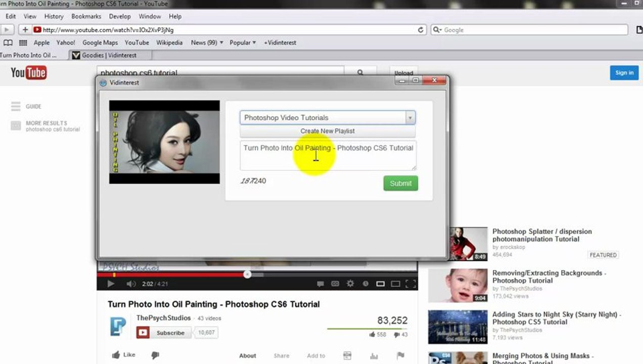The image size is (643, 364).
Task: Reload the page using address bar icon
Action: tap(421, 30)
